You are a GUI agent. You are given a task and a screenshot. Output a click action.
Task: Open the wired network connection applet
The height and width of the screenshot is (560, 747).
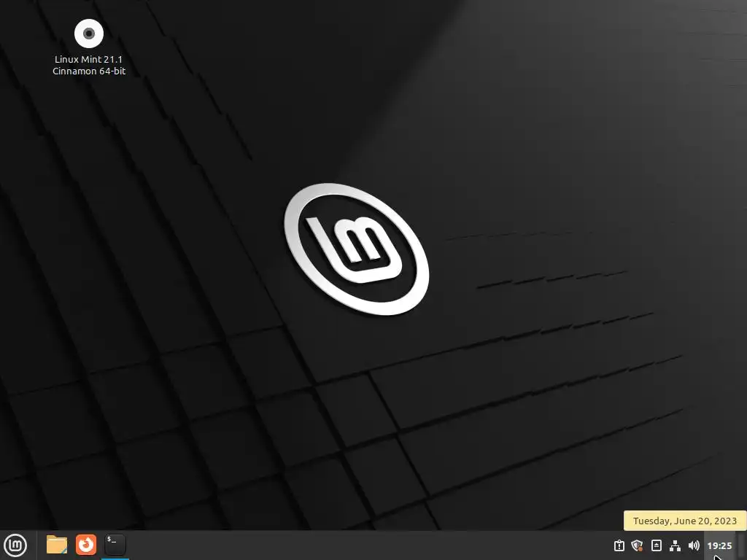[675, 545]
